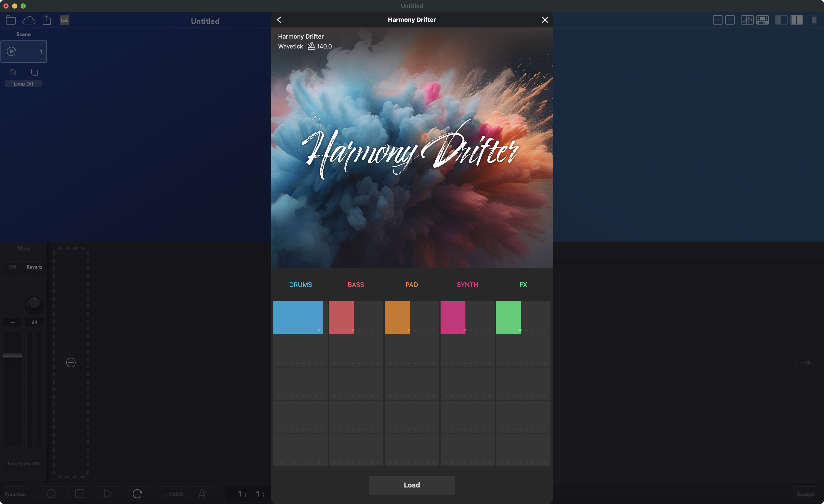Show the keyboard gadget view icon

pyautogui.click(x=762, y=20)
